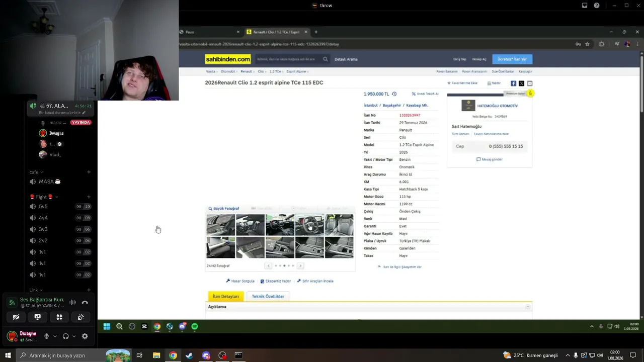Open Discord user settings gear
Viewport: 644px width, 362px height.
85,336
